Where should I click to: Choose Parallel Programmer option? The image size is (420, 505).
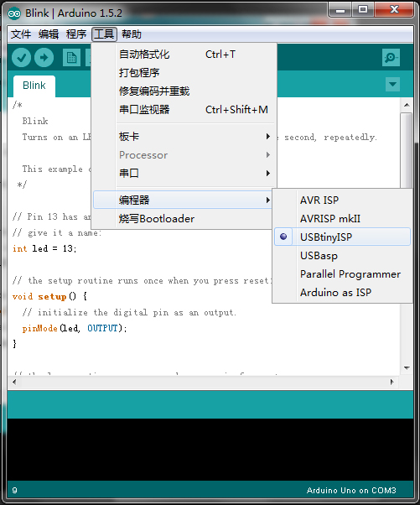342,274
